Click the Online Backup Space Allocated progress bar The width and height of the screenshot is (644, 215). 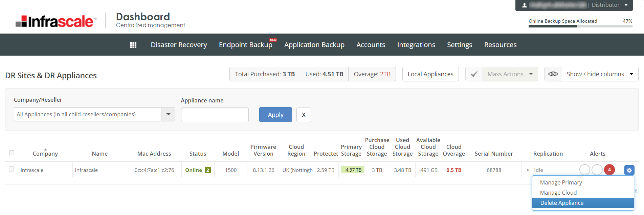[x=580, y=26]
